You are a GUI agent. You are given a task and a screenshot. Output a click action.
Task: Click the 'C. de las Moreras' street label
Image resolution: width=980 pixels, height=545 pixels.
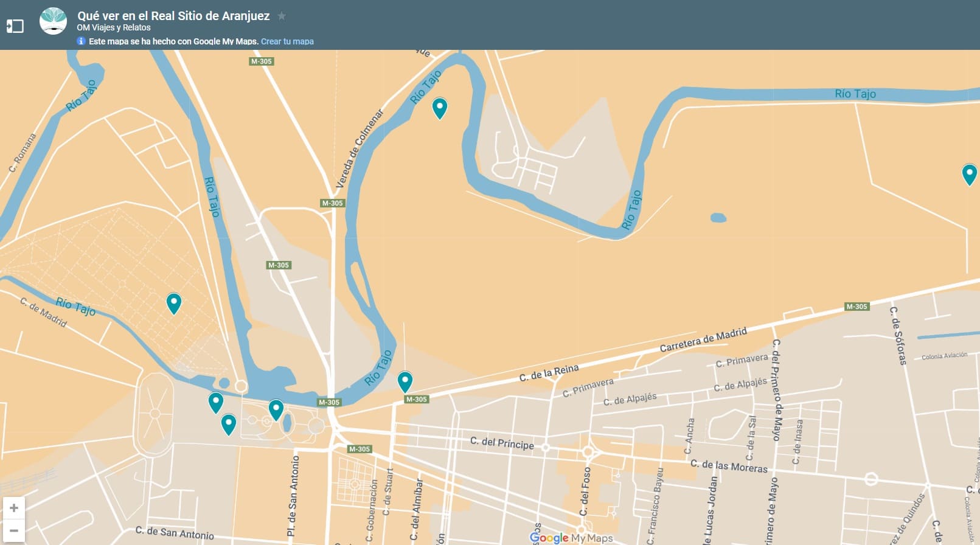click(729, 466)
